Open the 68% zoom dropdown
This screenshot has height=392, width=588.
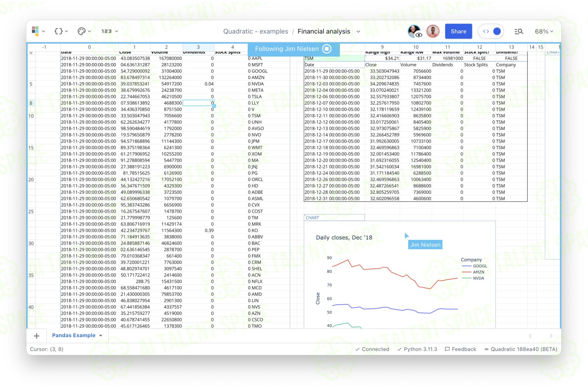point(544,31)
